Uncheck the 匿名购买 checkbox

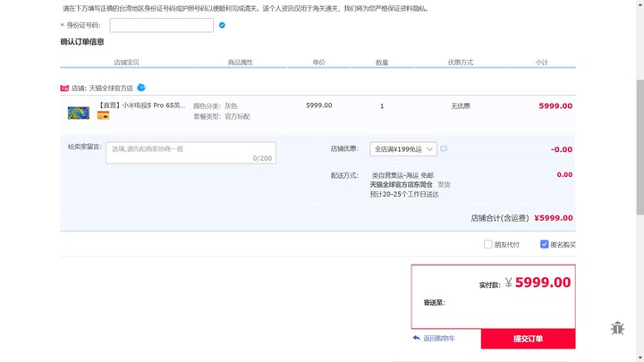pyautogui.click(x=544, y=244)
